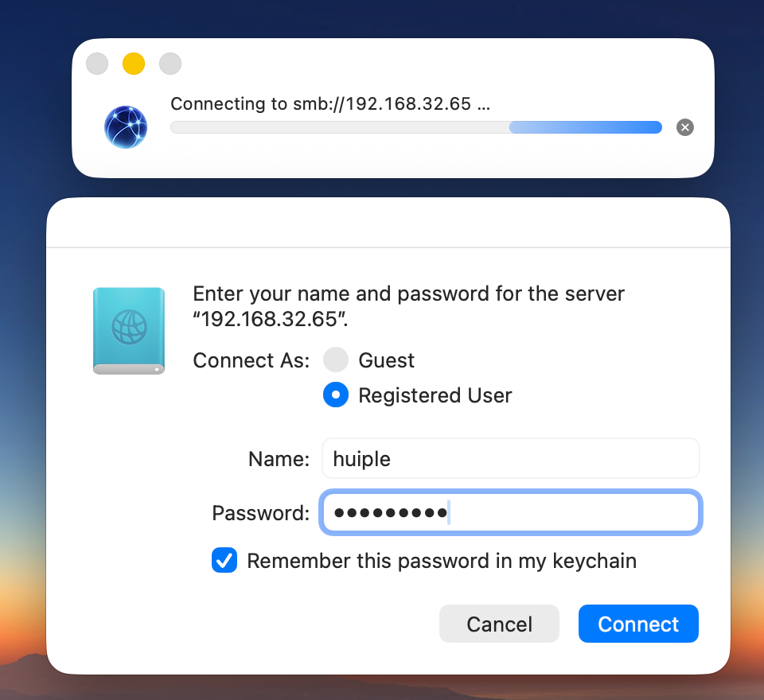Uncheck Remember this password checkbox
Screen dimensions: 764x700
coord(224,561)
